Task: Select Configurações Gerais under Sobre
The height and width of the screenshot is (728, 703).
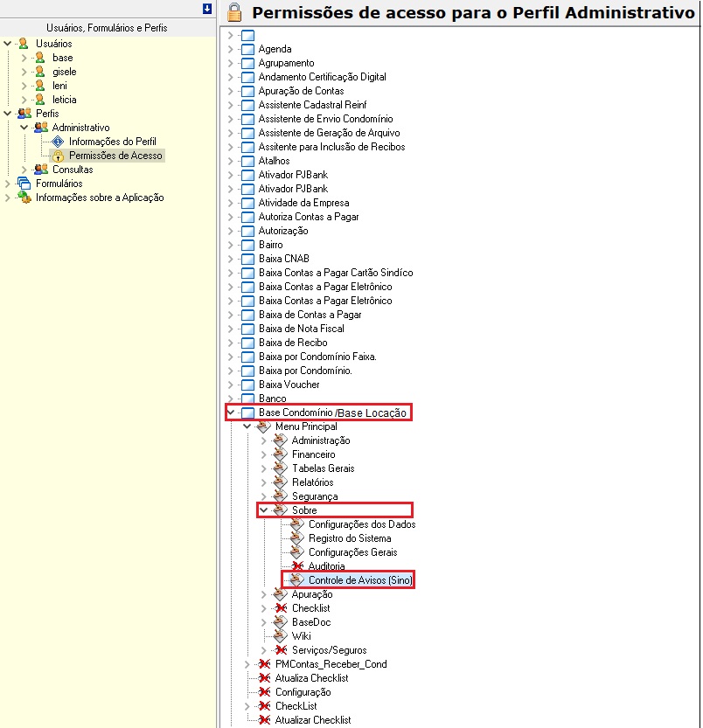Action: point(352,552)
